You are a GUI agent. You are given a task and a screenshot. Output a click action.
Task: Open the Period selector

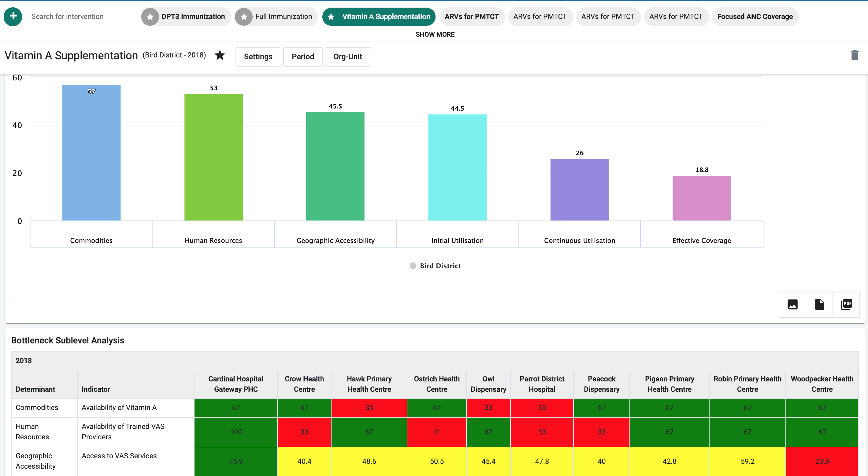[x=302, y=57]
